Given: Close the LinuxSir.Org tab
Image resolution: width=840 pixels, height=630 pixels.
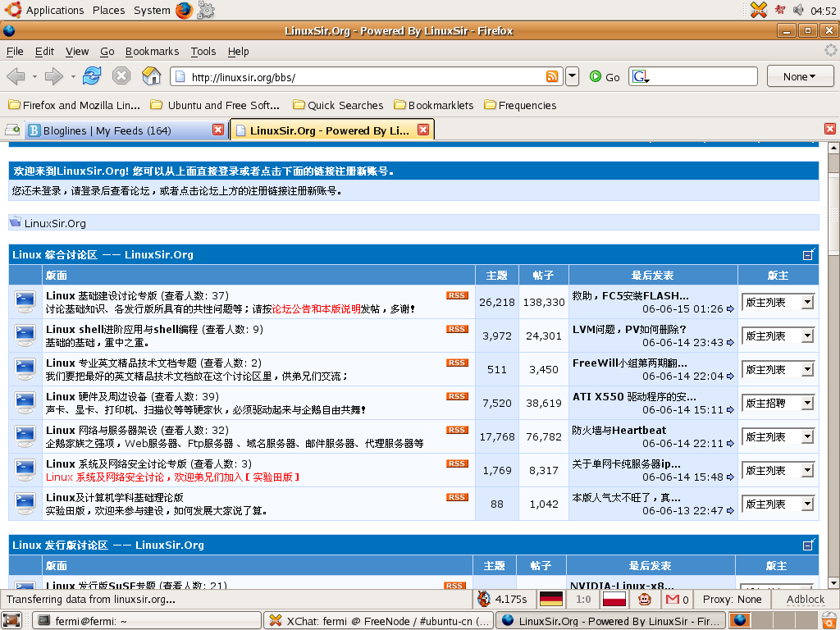Looking at the screenshot, I should coord(423,130).
